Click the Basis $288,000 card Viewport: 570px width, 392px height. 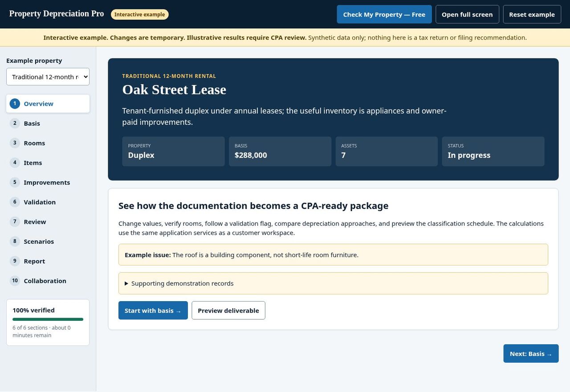click(280, 151)
